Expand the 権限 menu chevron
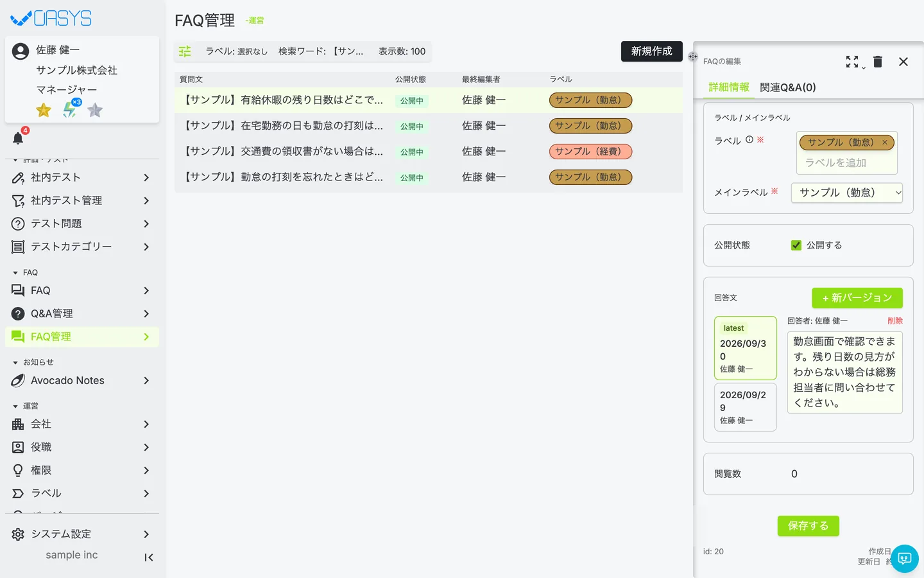Image resolution: width=924 pixels, height=578 pixels. point(146,471)
